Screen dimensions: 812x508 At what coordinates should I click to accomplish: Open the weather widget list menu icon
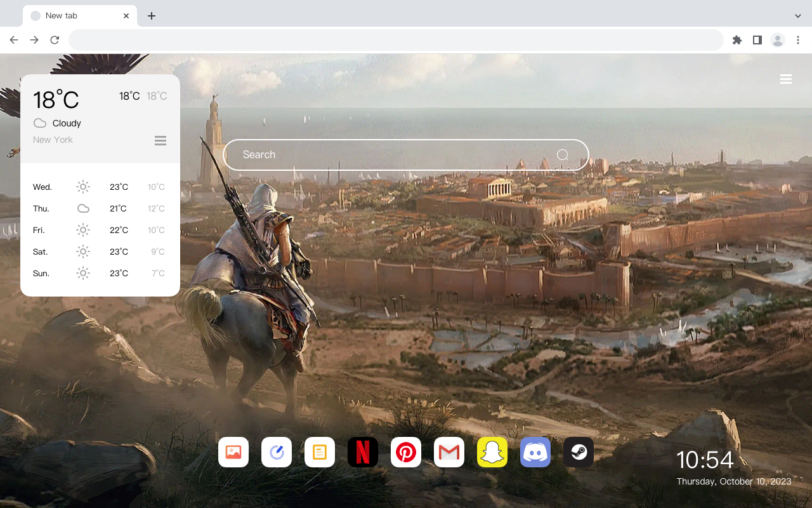point(160,140)
